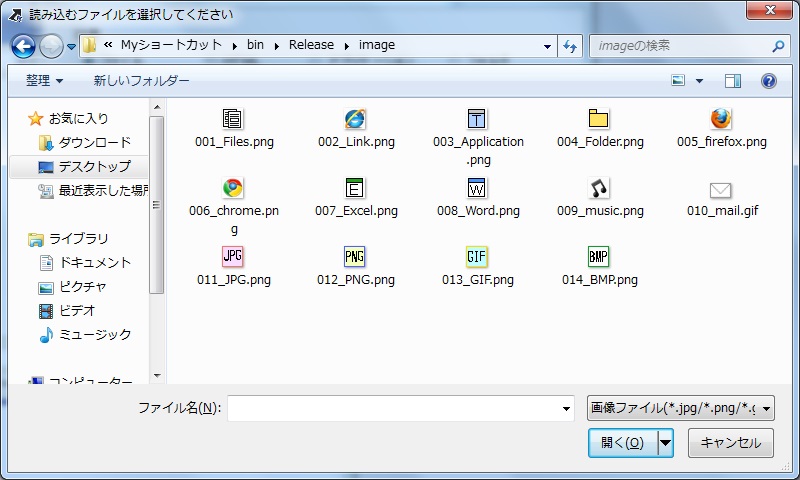Select the 004_Folder.png folder icon

click(598, 118)
